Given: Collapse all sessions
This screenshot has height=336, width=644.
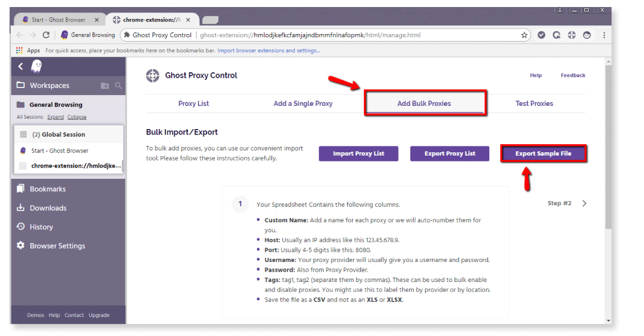Looking at the screenshot, I should (77, 117).
